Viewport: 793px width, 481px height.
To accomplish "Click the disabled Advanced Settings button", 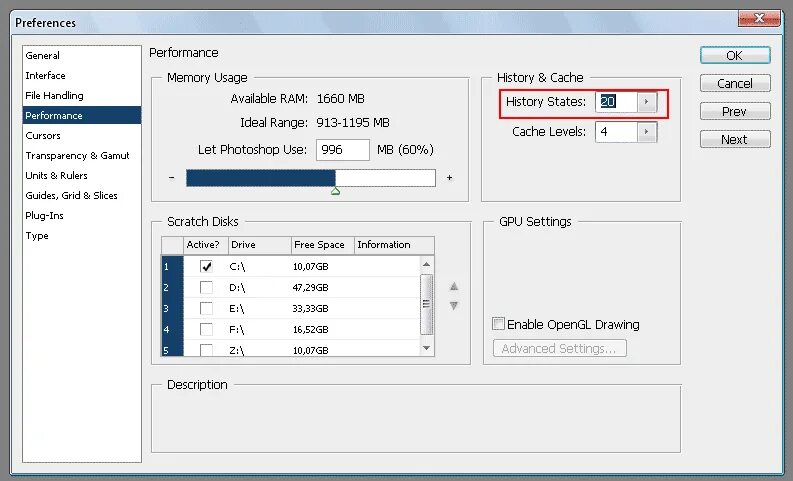I will point(559,348).
